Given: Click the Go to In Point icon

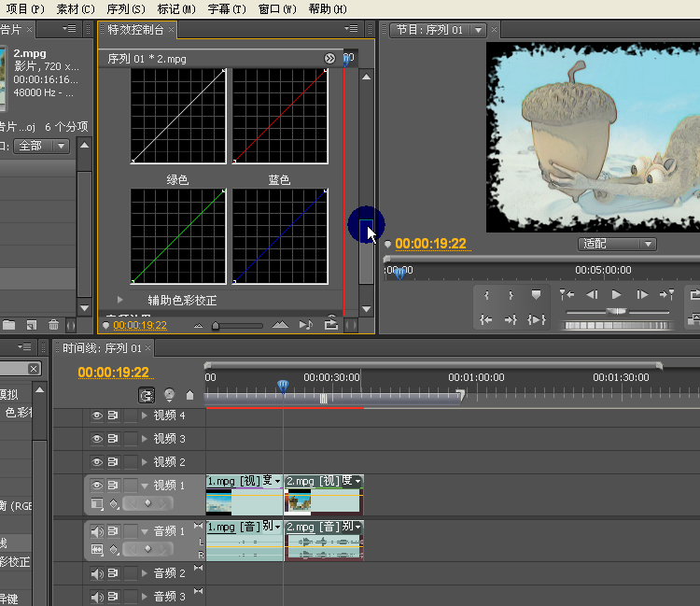Looking at the screenshot, I should coord(486,320).
